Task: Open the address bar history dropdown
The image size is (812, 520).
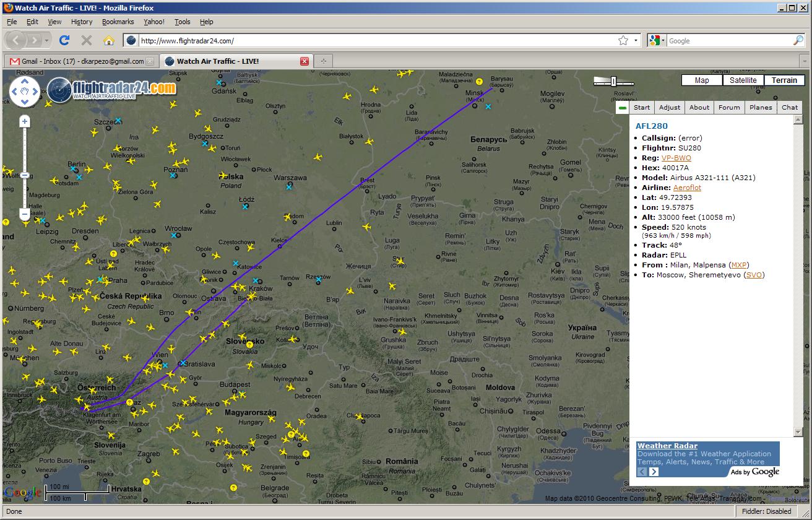Action: pyautogui.click(x=636, y=41)
